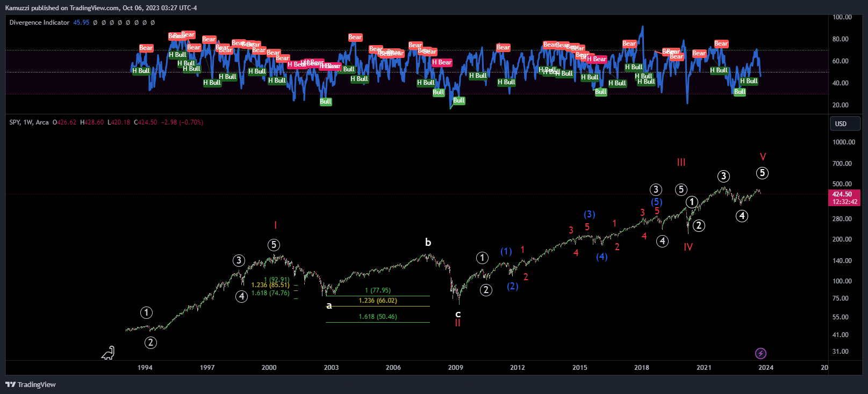
Task: Click the 200.00 price axis label
Action: [x=842, y=239]
